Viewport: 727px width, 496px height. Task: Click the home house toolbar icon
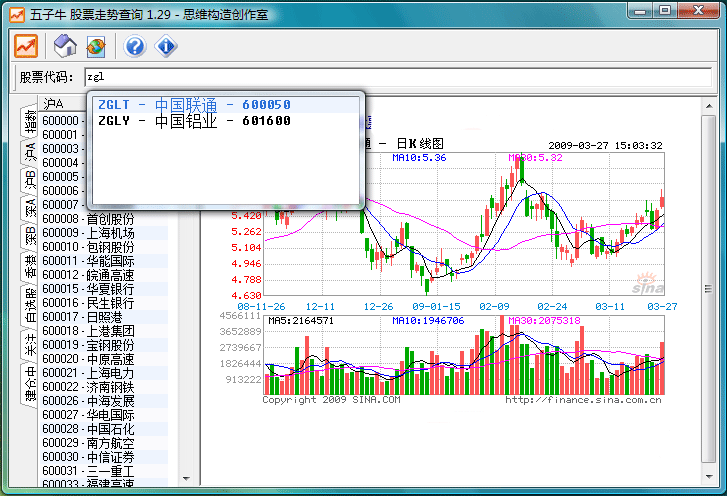click(x=65, y=46)
